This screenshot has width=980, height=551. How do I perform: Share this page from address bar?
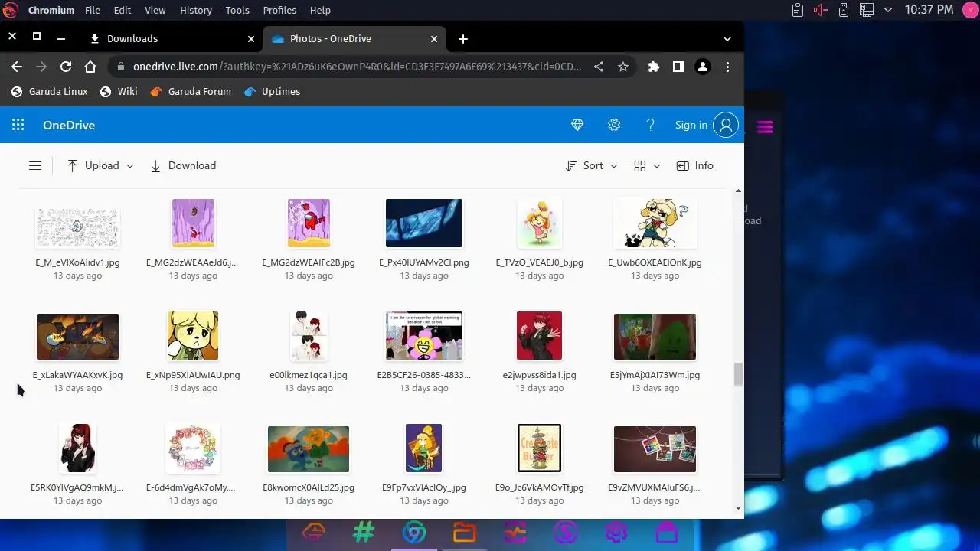[599, 67]
